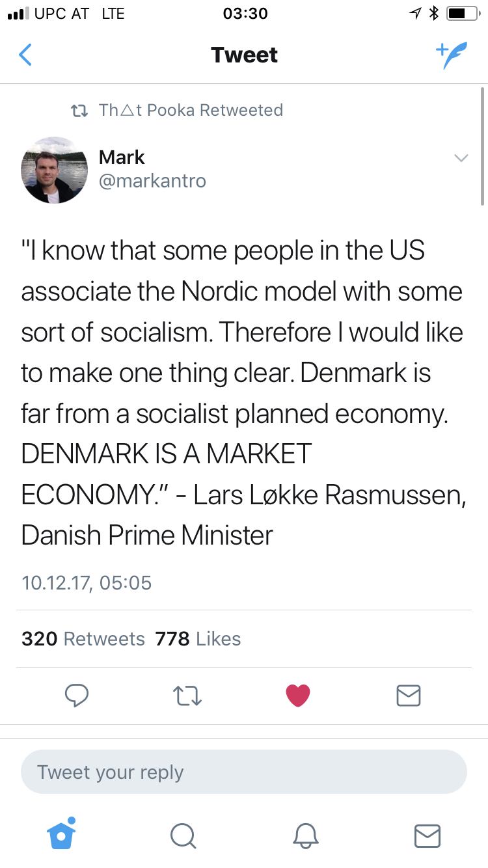Viewport: 488px width, 868px height.
Task: View the 778 Likes list
Action: [198, 639]
